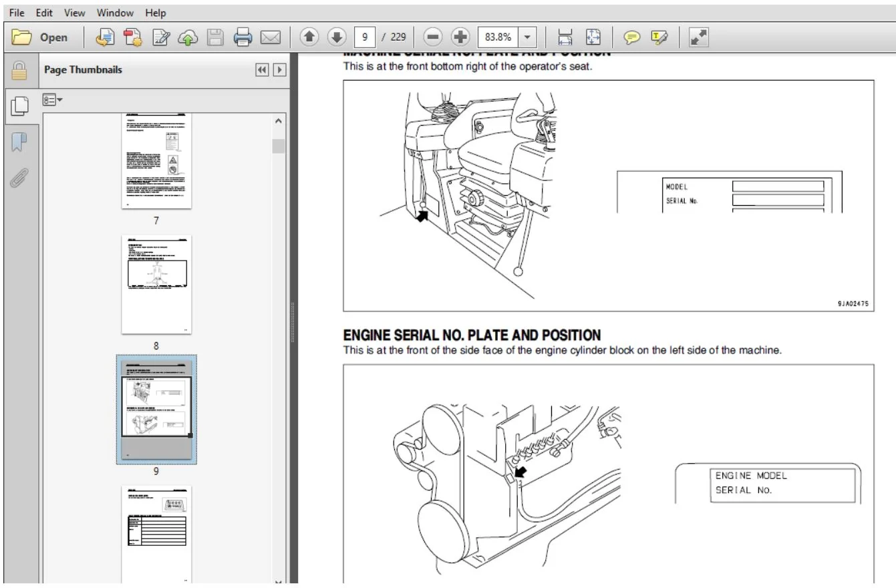This screenshot has width=896, height=588.
Task: Print the document with printer icon
Action: pos(242,37)
